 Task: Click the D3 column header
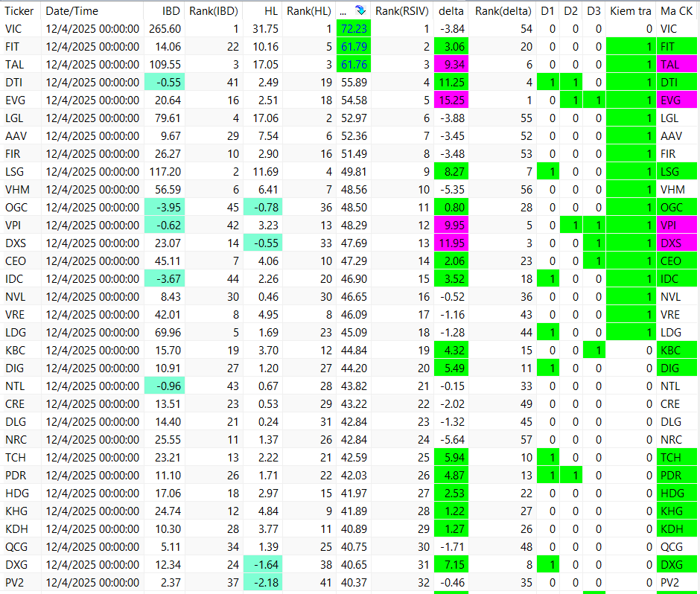point(594,10)
